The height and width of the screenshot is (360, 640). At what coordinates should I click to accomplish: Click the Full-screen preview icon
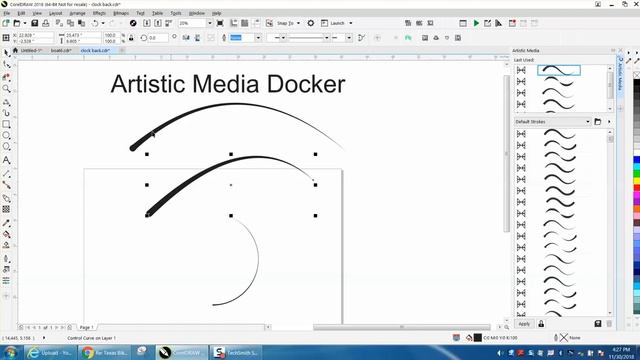(x=220, y=23)
